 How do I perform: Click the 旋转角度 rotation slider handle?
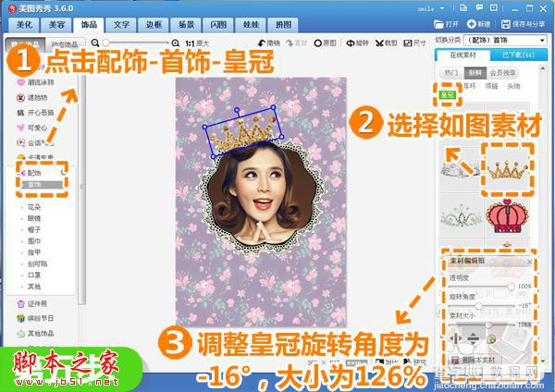(x=478, y=306)
